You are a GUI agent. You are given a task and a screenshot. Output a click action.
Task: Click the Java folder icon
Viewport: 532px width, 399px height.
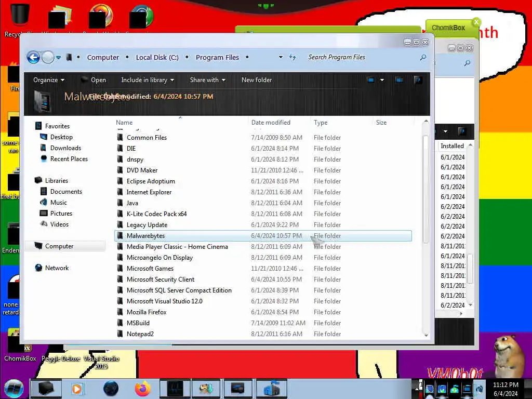(120, 203)
